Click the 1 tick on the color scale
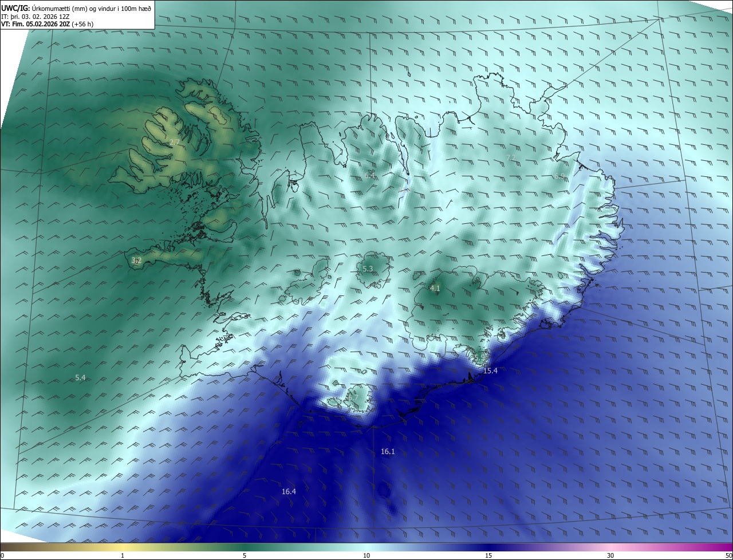The height and width of the screenshot is (560, 733). (123, 555)
